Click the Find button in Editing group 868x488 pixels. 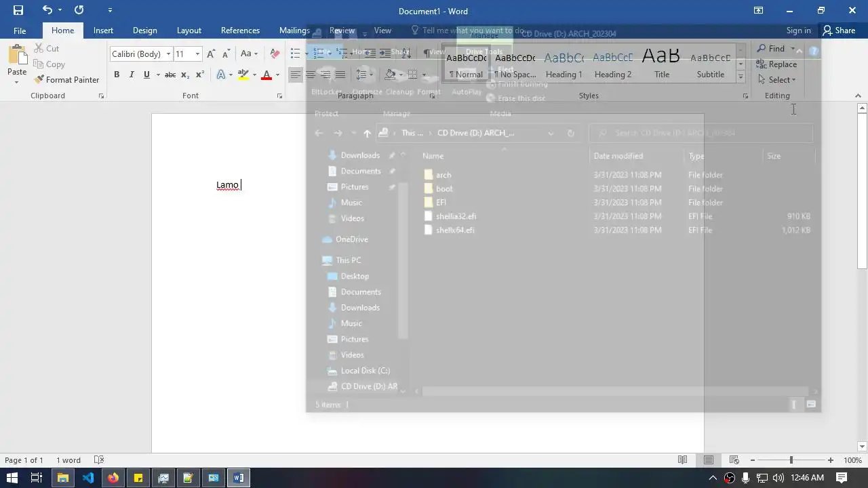coord(772,49)
